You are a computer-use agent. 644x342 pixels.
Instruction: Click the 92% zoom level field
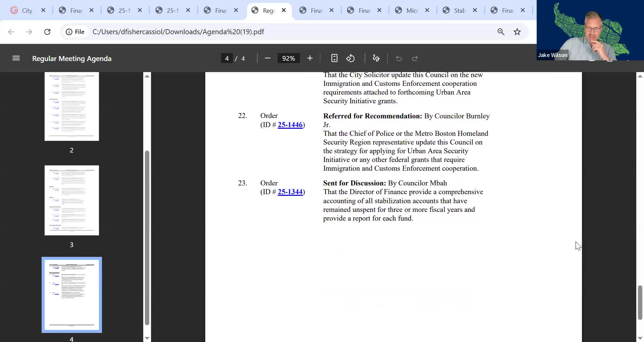point(288,58)
